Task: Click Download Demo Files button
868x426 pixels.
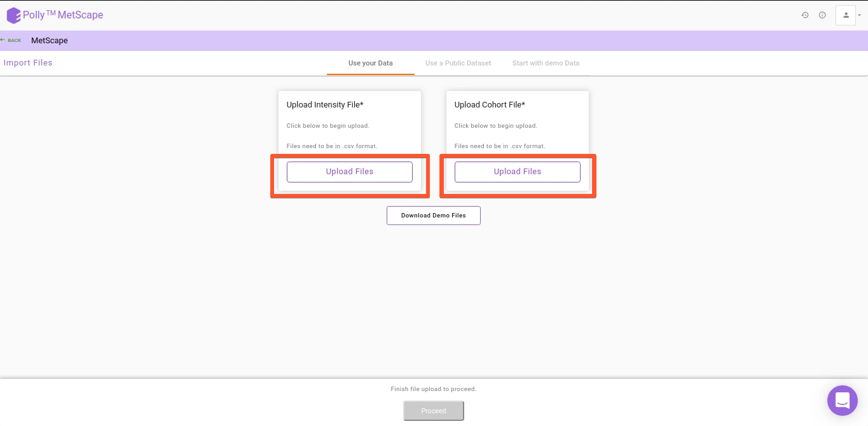Action: point(434,216)
